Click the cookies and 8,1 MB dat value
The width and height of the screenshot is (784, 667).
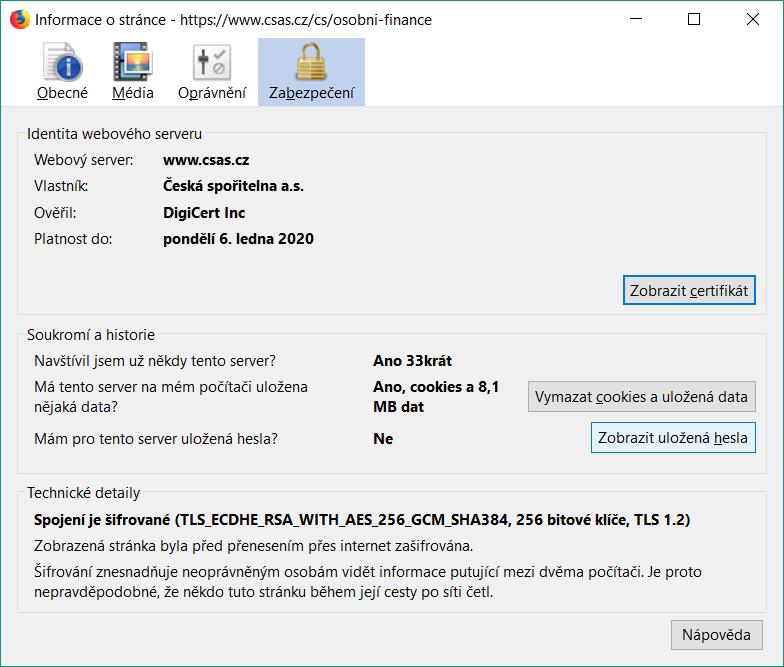click(436, 397)
